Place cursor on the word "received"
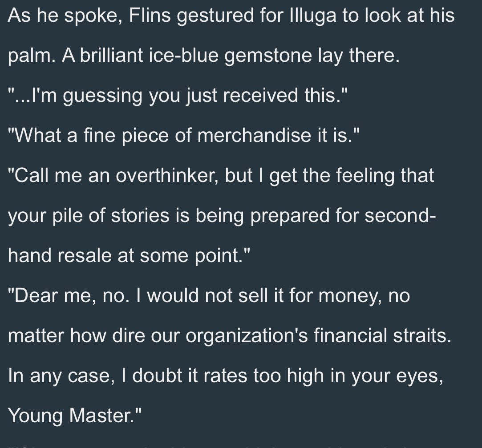The height and width of the screenshot is (448, 482). pyautogui.click(x=261, y=95)
